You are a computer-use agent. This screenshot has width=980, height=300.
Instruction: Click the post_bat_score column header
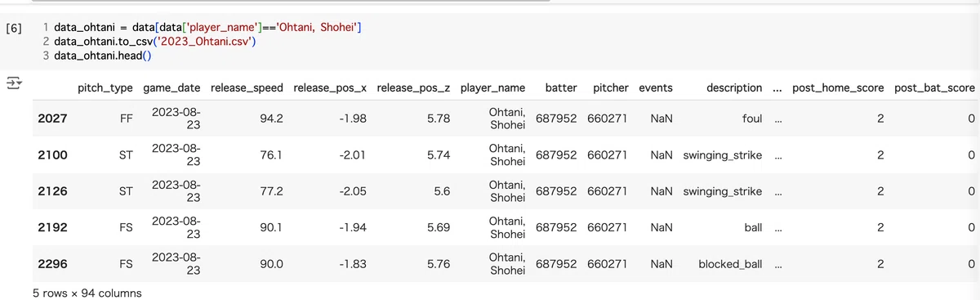coord(935,87)
